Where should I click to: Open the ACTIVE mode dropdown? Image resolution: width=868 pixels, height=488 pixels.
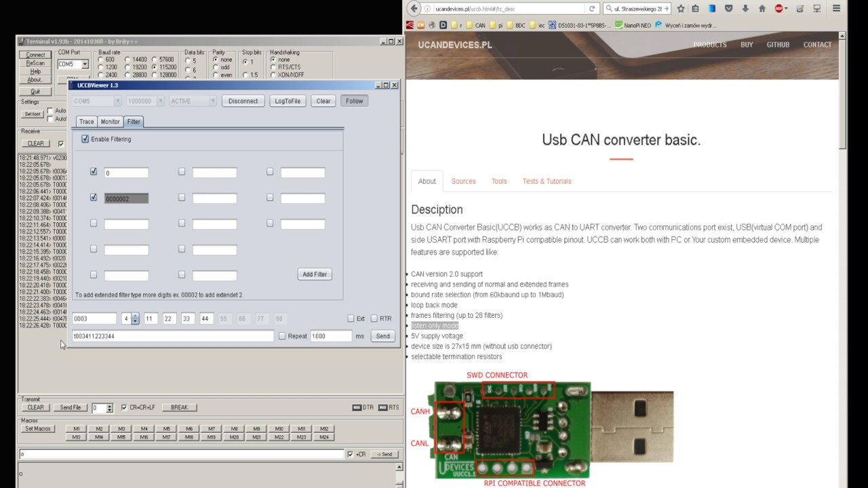tap(212, 101)
